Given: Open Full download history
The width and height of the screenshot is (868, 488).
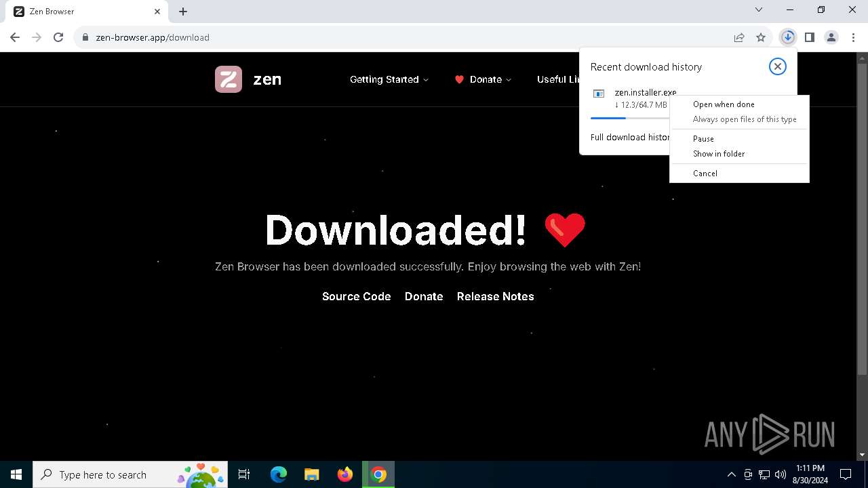Looking at the screenshot, I should [x=630, y=137].
